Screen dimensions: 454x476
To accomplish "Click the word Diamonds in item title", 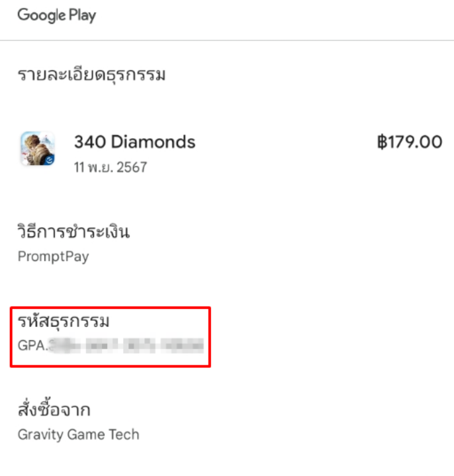I will coord(154,142).
